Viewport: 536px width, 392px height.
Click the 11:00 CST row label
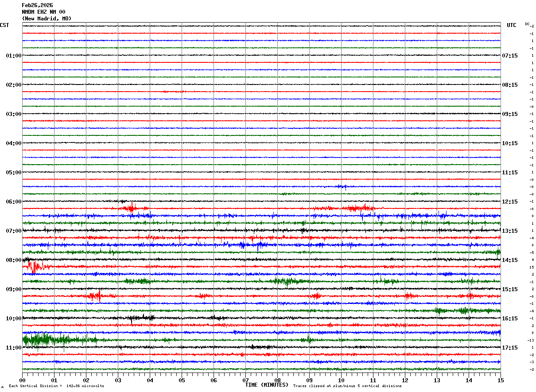(x=14, y=348)
